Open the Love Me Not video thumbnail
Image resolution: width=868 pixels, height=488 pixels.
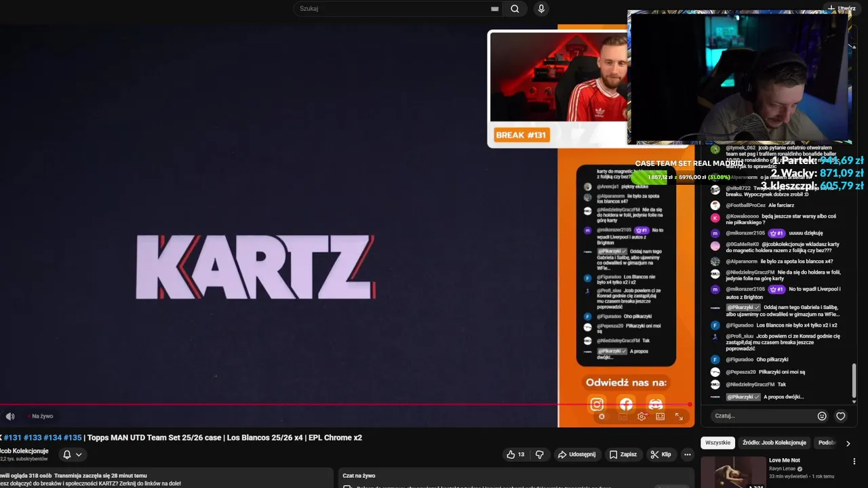tap(733, 472)
